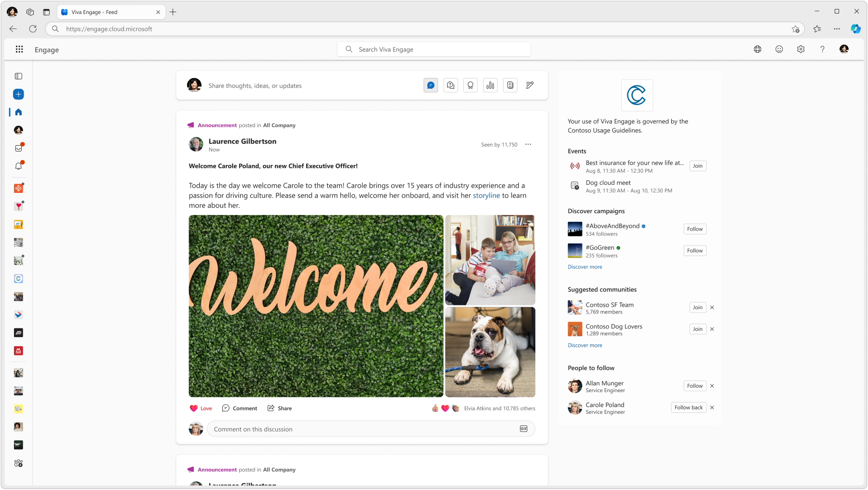
Task: Open the mother and son photo thumbnail
Action: pos(490,260)
